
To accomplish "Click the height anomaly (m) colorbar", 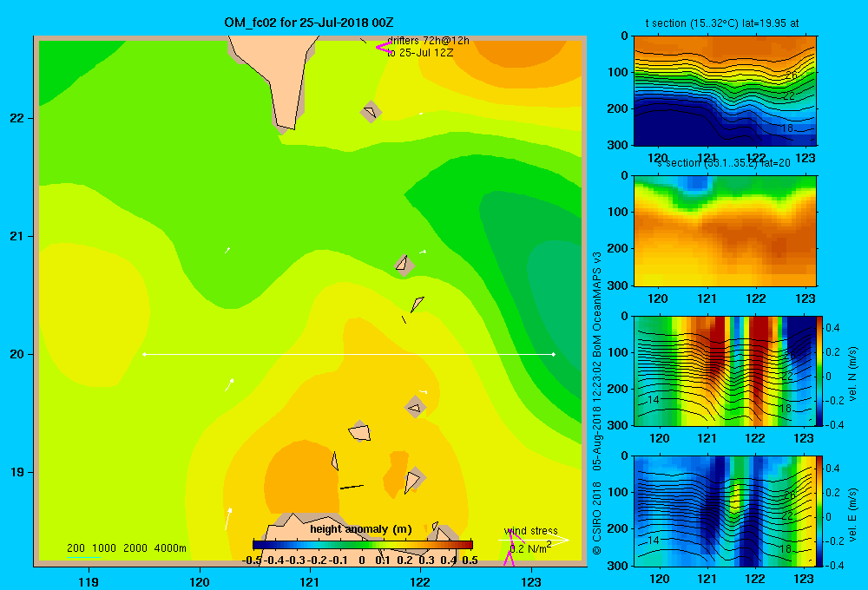I will [363, 545].
